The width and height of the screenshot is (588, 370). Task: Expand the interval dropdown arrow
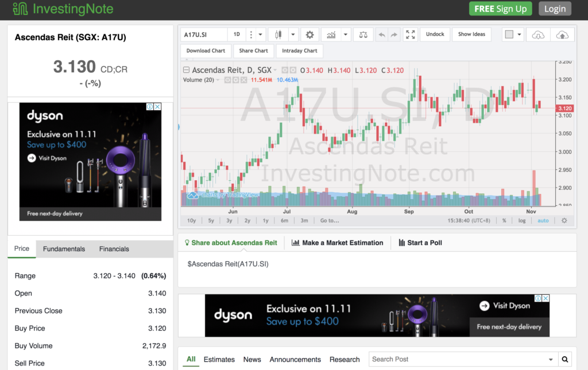pyautogui.click(x=260, y=35)
